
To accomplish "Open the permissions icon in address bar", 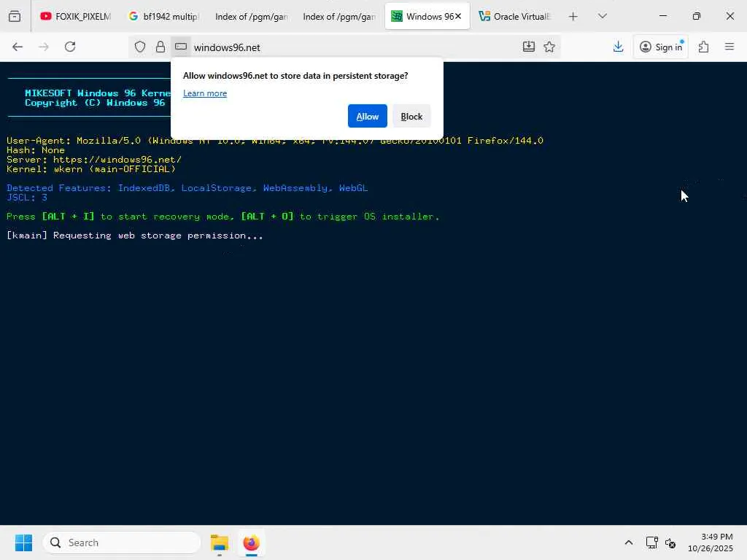I will click(181, 47).
